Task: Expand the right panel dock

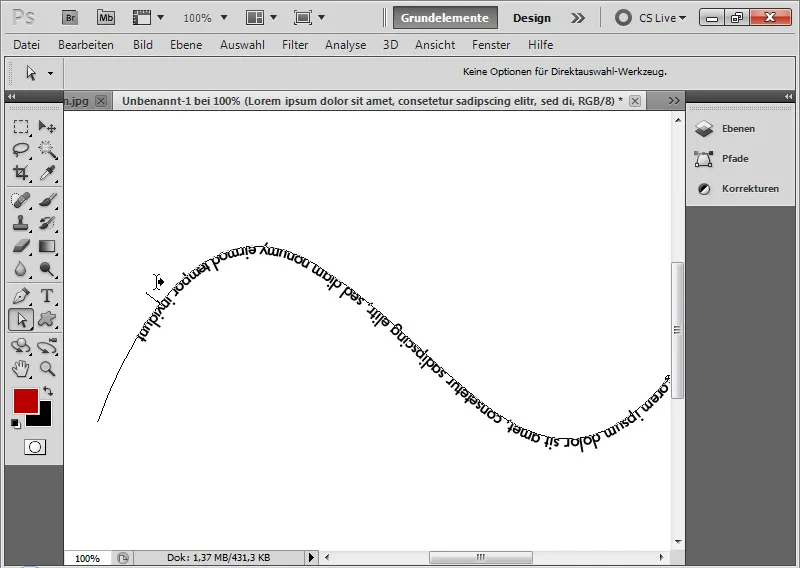Action: coord(788,96)
